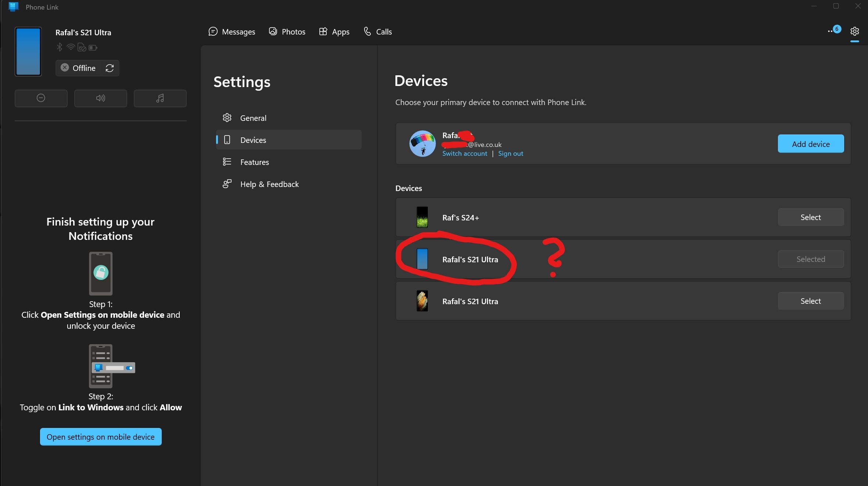Toggle the Do Not Disturb button
The width and height of the screenshot is (868, 486).
point(41,98)
